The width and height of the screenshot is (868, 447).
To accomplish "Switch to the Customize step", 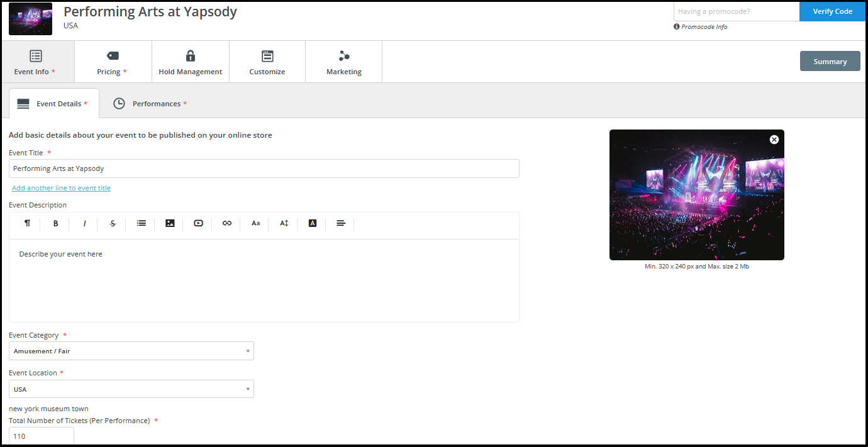I will (267, 62).
